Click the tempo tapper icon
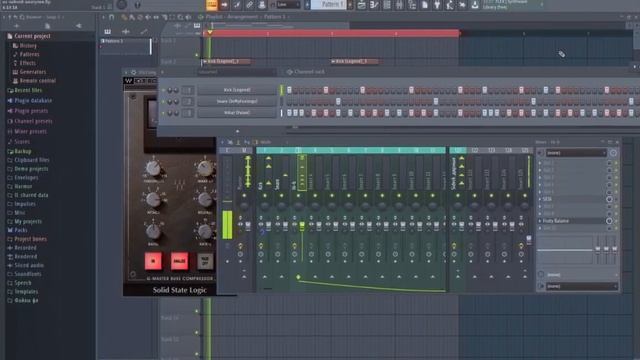The width and height of the screenshot is (640, 360). [x=450, y=5]
